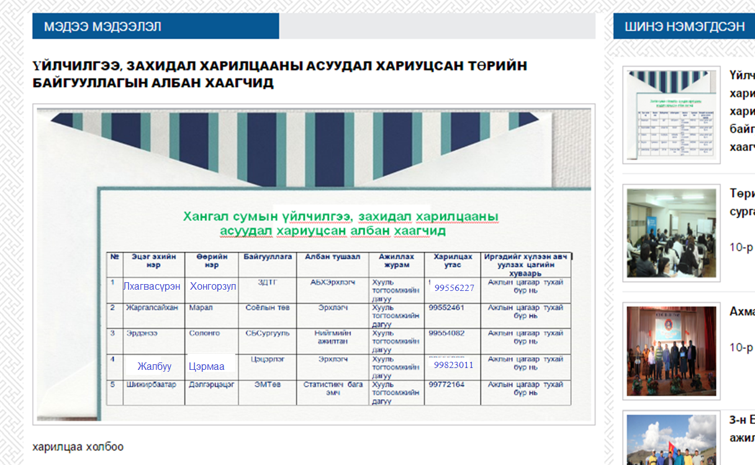Click the phone number 99556227
This screenshot has width=755, height=465.
453,288
